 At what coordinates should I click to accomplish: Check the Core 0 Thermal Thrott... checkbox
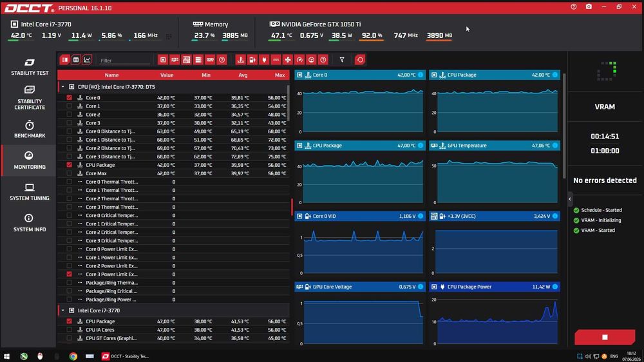[69, 182]
